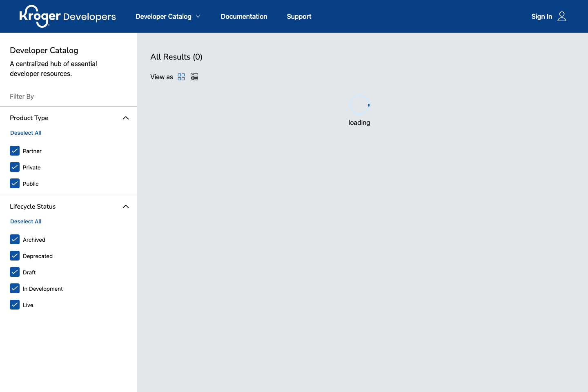Switch to list view layout
This screenshot has height=392, width=588.
click(x=194, y=77)
